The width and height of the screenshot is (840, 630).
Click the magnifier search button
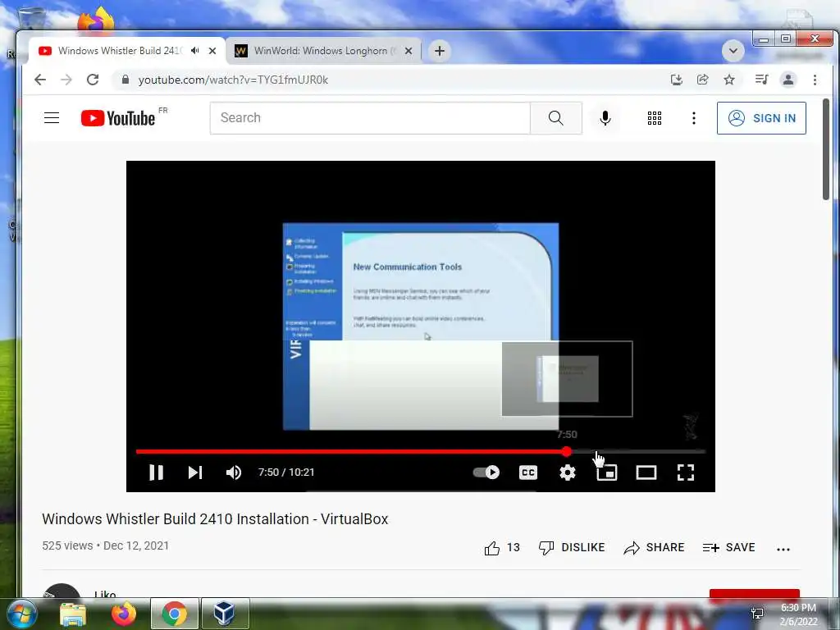pyautogui.click(x=556, y=118)
